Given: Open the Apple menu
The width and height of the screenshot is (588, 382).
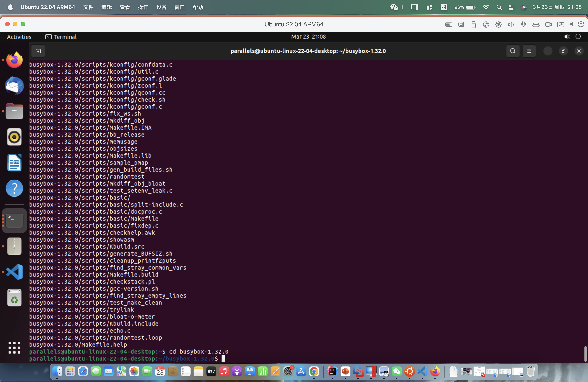Looking at the screenshot, I should [10, 7].
